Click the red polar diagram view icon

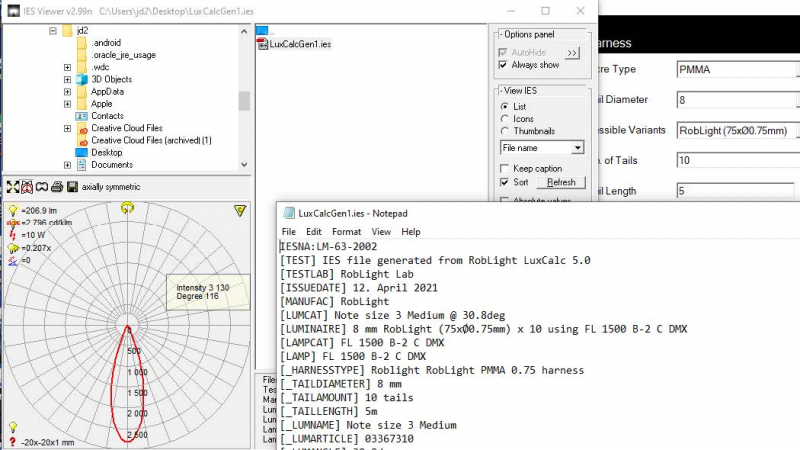coord(27,187)
